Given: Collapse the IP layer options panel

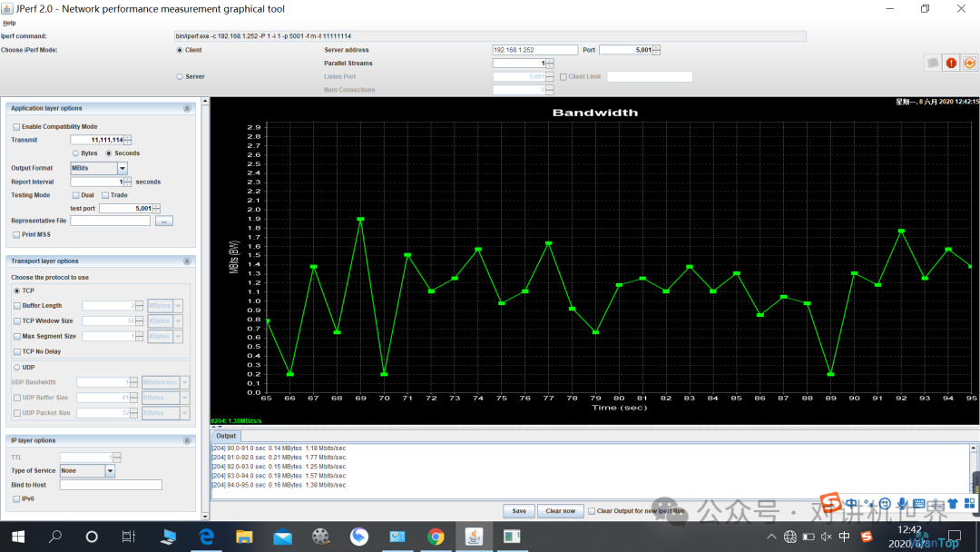Looking at the screenshot, I should point(187,440).
